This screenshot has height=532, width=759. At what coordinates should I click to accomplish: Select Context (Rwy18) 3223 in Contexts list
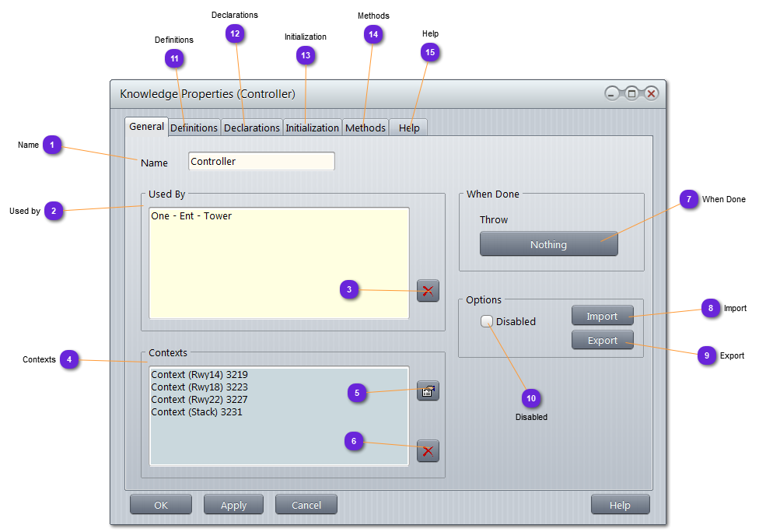199,387
